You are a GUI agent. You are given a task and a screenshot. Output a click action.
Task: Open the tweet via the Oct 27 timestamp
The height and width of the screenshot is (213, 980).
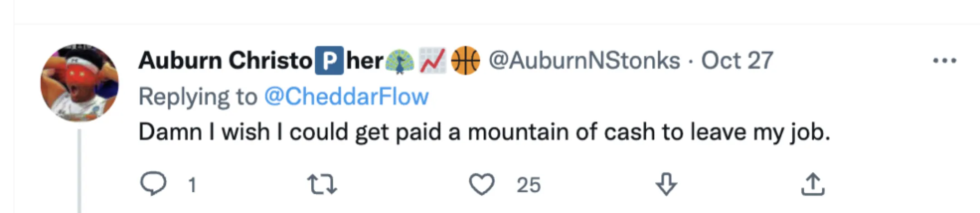click(737, 61)
